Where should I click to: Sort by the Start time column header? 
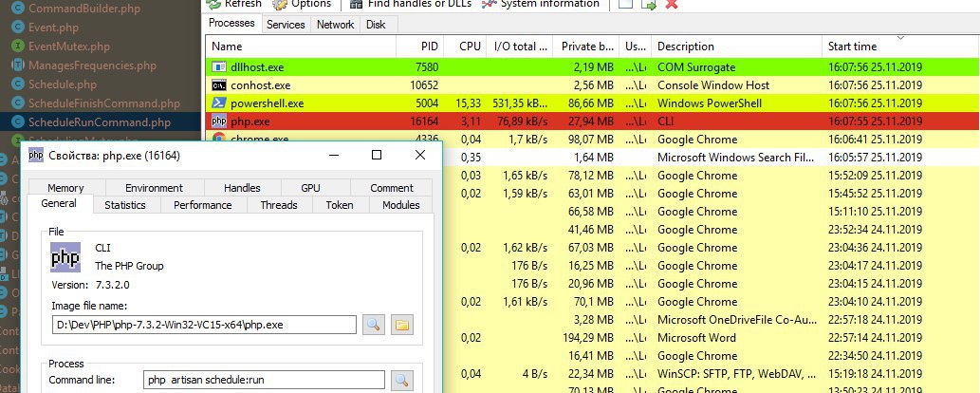(900, 47)
